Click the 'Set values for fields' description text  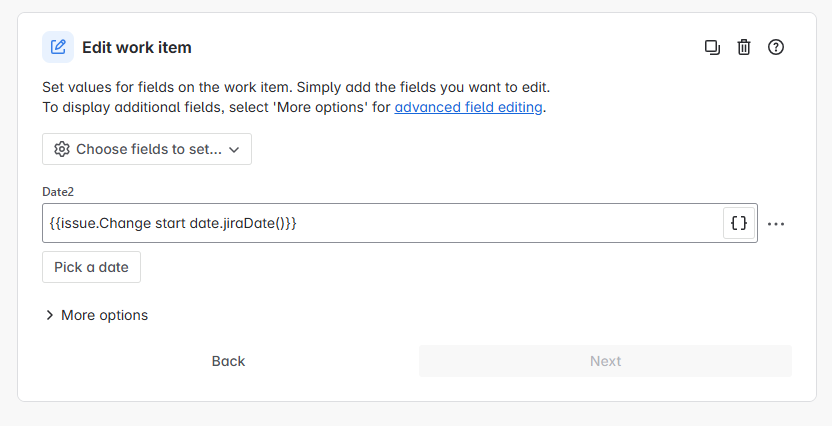click(296, 87)
